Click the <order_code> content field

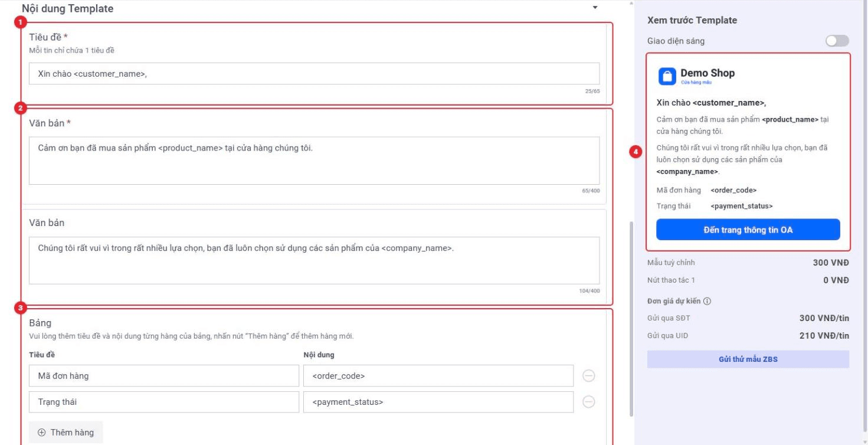438,376
